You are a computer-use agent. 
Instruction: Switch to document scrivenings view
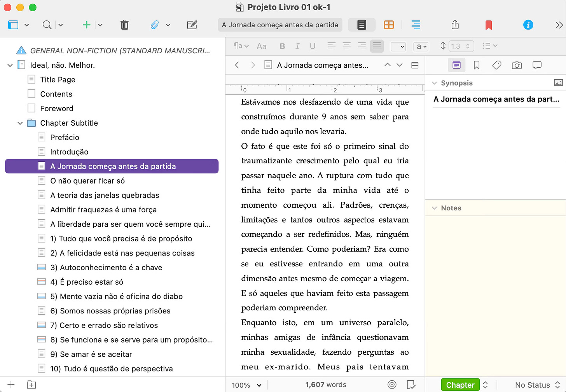tap(362, 25)
